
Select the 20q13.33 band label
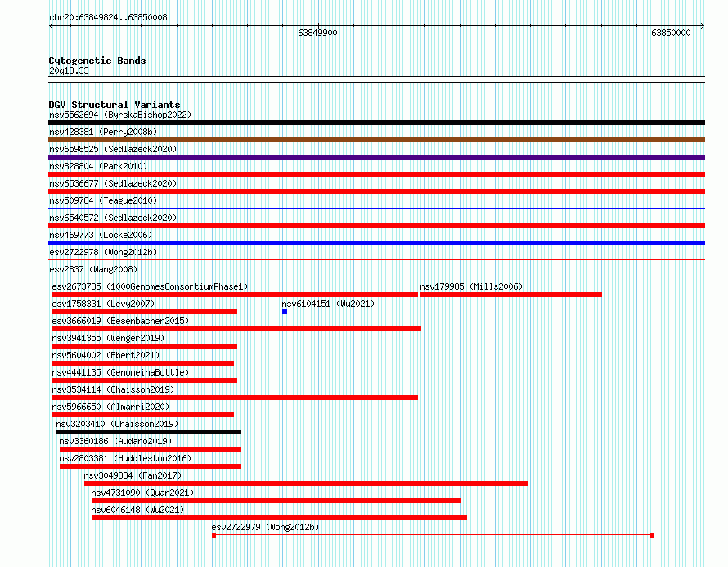pyautogui.click(x=69, y=70)
